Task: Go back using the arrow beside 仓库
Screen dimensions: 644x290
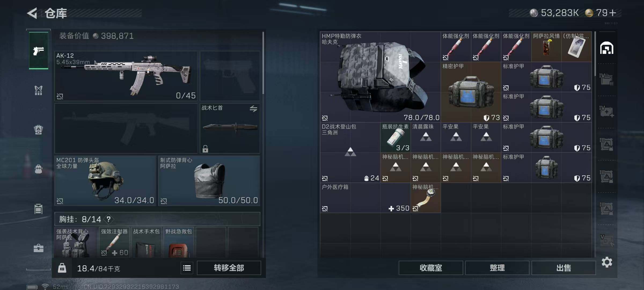Action: [x=32, y=13]
